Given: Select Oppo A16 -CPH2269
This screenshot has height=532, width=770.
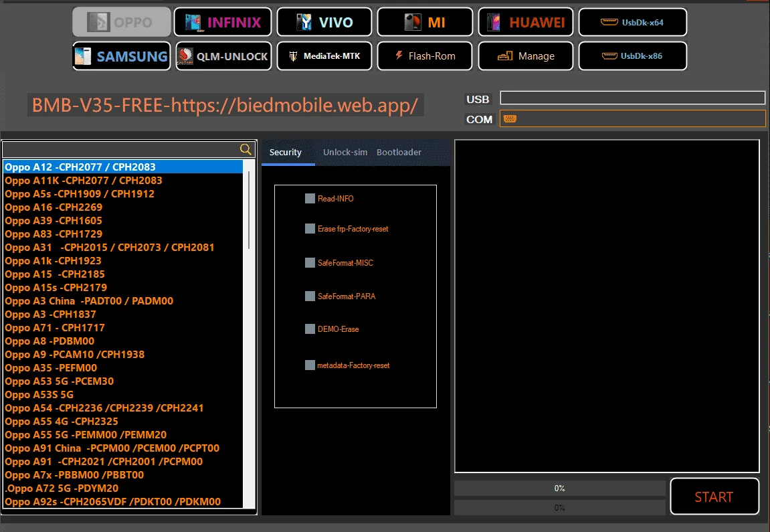Looking at the screenshot, I should click(123, 207).
